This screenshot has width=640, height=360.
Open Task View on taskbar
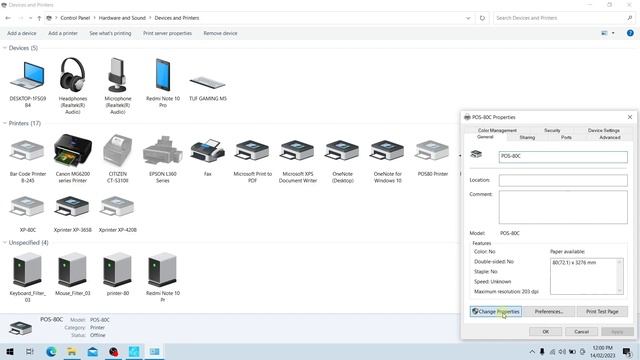pos(30,351)
